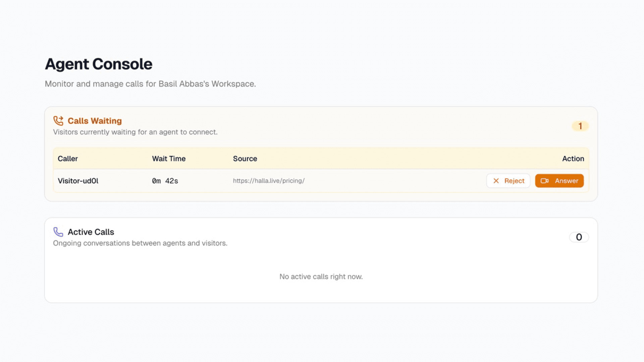644x362 pixels.
Task: Open the https://halla.live/pricing/ source link
Action: click(269, 181)
